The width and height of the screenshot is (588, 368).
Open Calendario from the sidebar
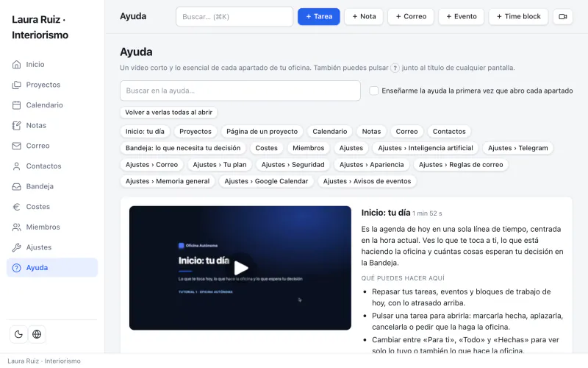52,105
